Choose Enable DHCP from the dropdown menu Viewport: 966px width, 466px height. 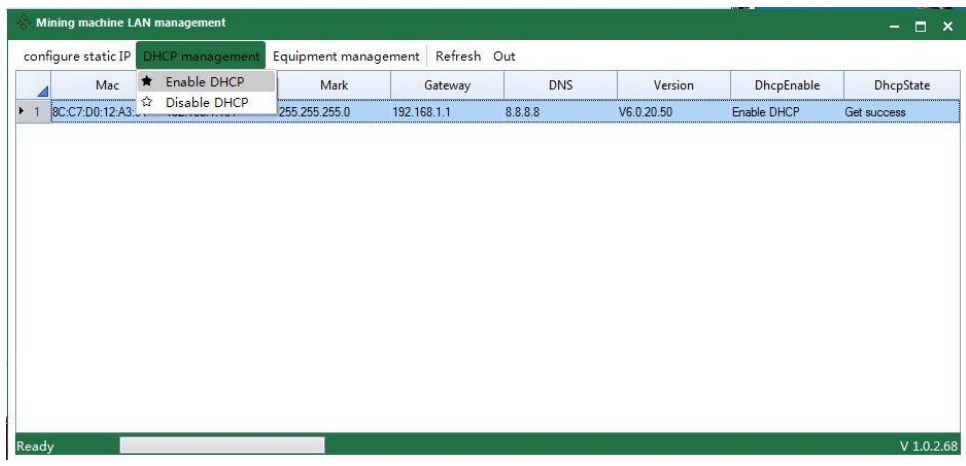[205, 82]
